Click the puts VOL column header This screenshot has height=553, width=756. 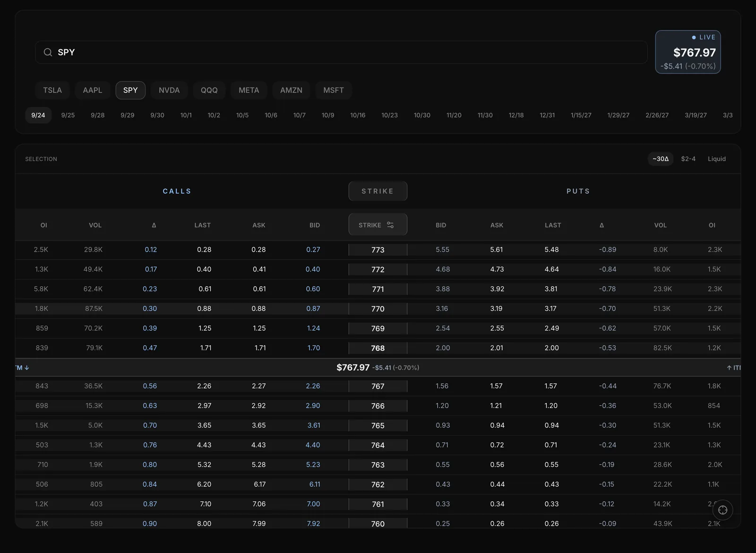pos(661,225)
